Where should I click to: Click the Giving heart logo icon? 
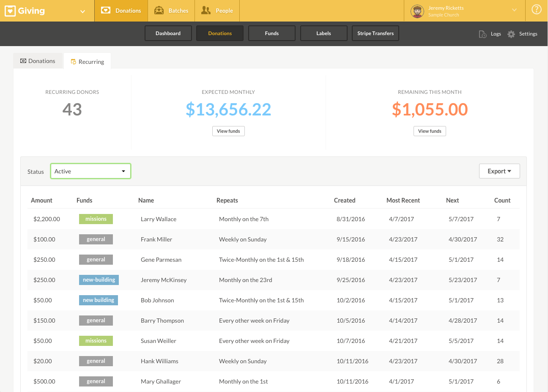(x=10, y=11)
